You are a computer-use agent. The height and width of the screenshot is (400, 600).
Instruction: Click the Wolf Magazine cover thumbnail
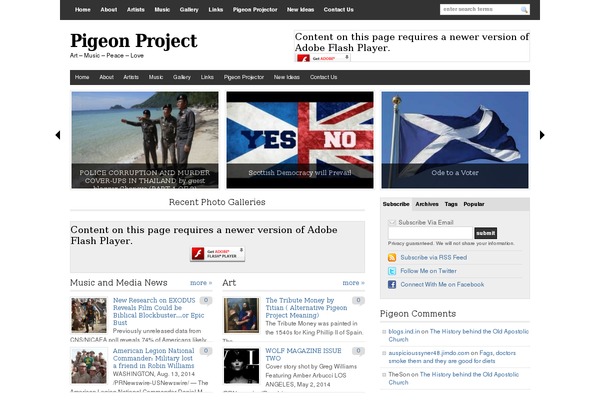(x=241, y=366)
